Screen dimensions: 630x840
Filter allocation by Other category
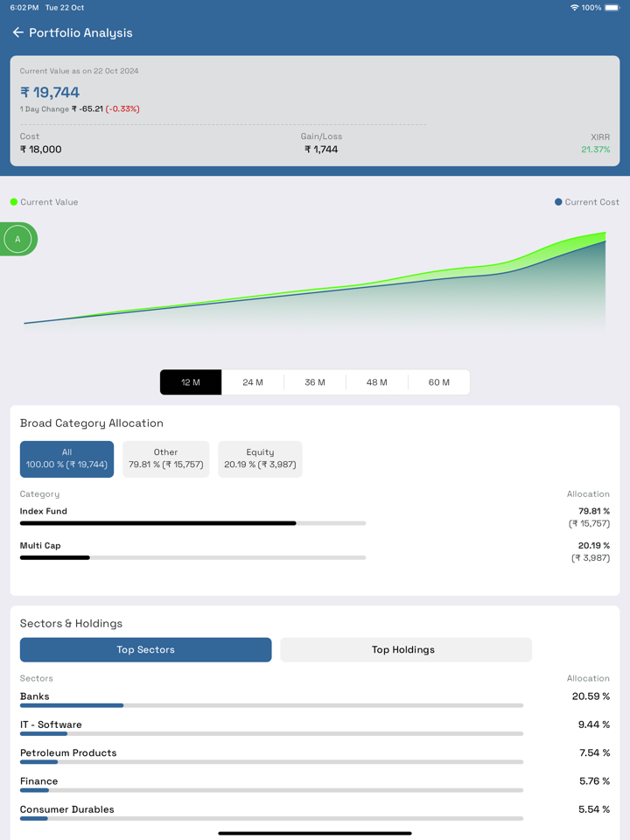click(165, 458)
